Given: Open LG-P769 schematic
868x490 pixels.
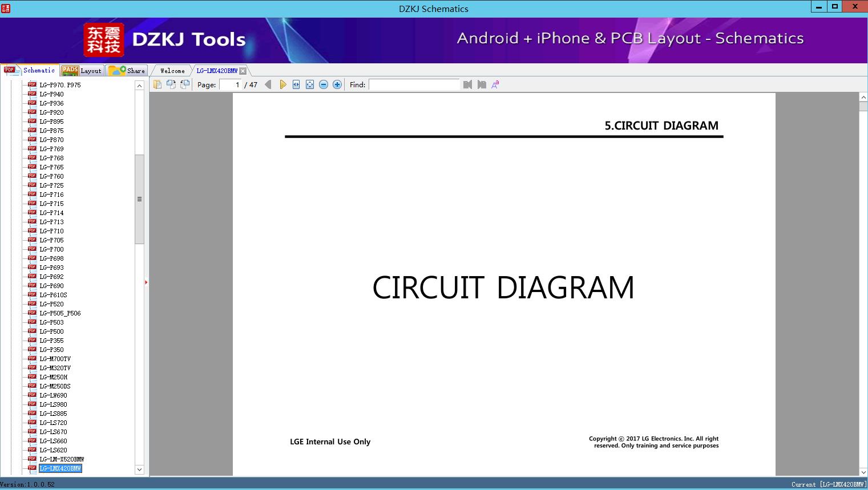Looking at the screenshot, I should (x=51, y=149).
